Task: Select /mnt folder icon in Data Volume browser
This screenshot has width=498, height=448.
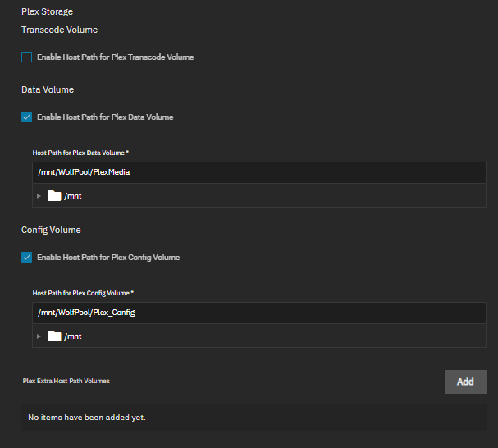Action: click(54, 196)
